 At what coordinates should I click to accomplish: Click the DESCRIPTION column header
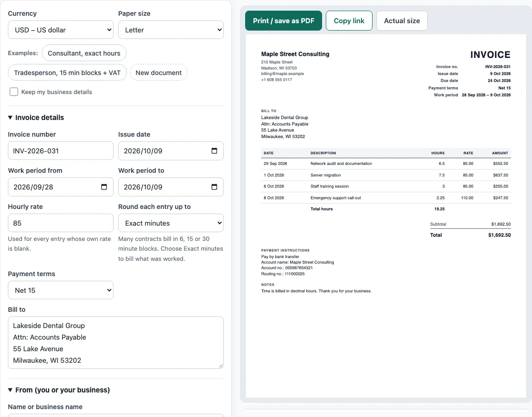click(x=323, y=153)
